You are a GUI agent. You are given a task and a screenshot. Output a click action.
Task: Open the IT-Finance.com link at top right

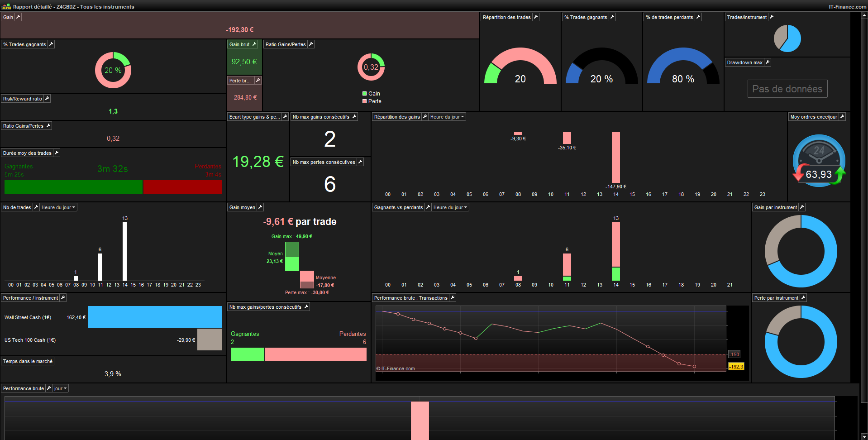click(848, 7)
